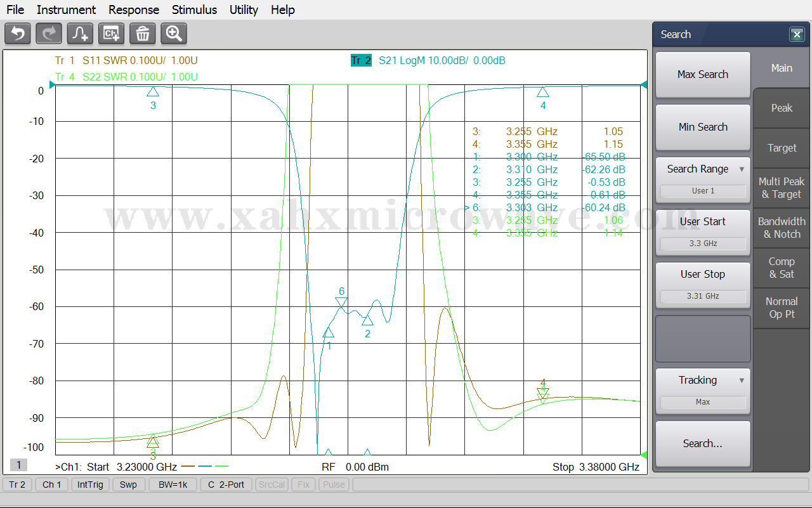
Task: Close the Search panel
Action: pos(797,35)
